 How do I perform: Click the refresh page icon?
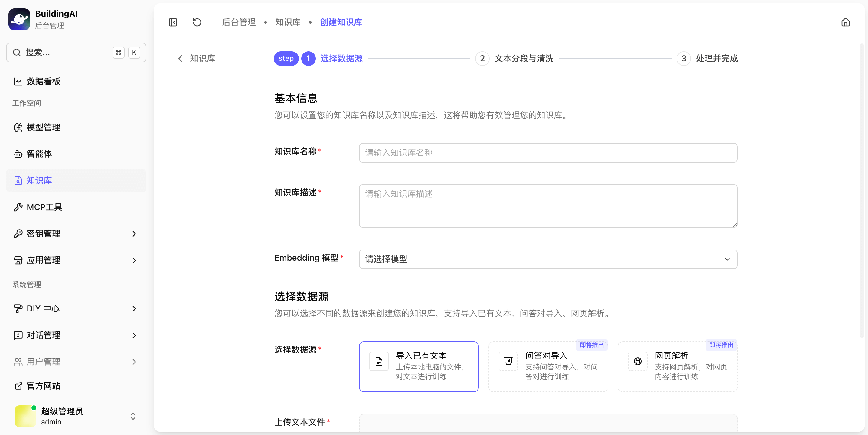(197, 23)
